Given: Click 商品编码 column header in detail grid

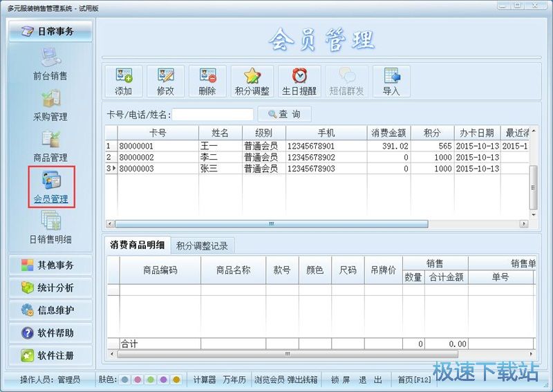Looking at the screenshot, I should coord(160,270).
